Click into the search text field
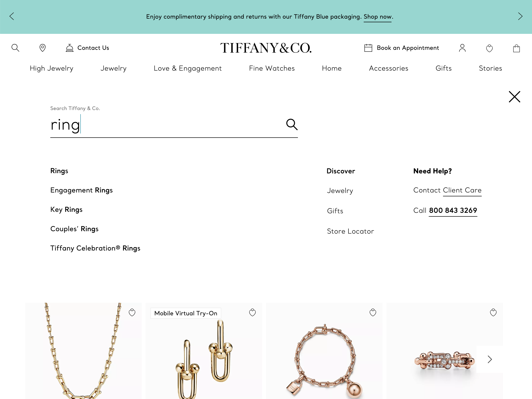Screen dimensions: 532x399 (167, 125)
